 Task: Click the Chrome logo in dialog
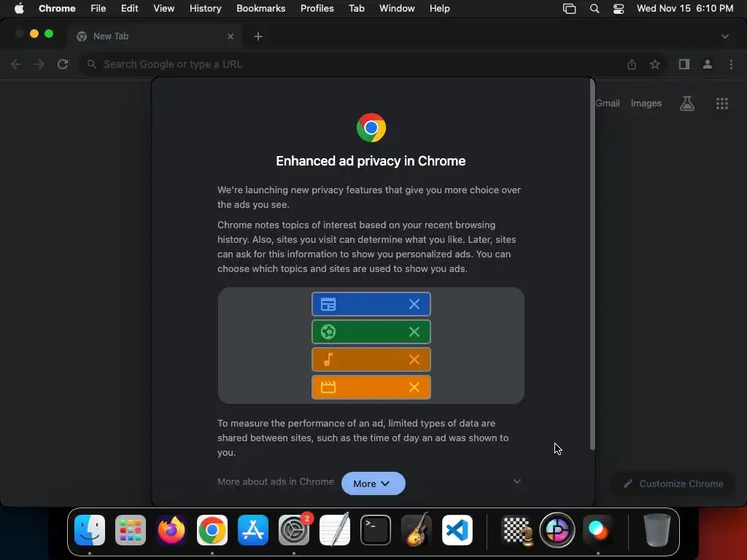pyautogui.click(x=371, y=128)
